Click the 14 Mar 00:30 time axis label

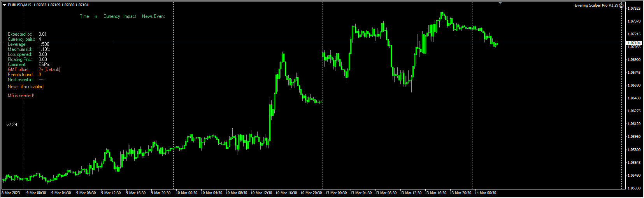(486, 193)
